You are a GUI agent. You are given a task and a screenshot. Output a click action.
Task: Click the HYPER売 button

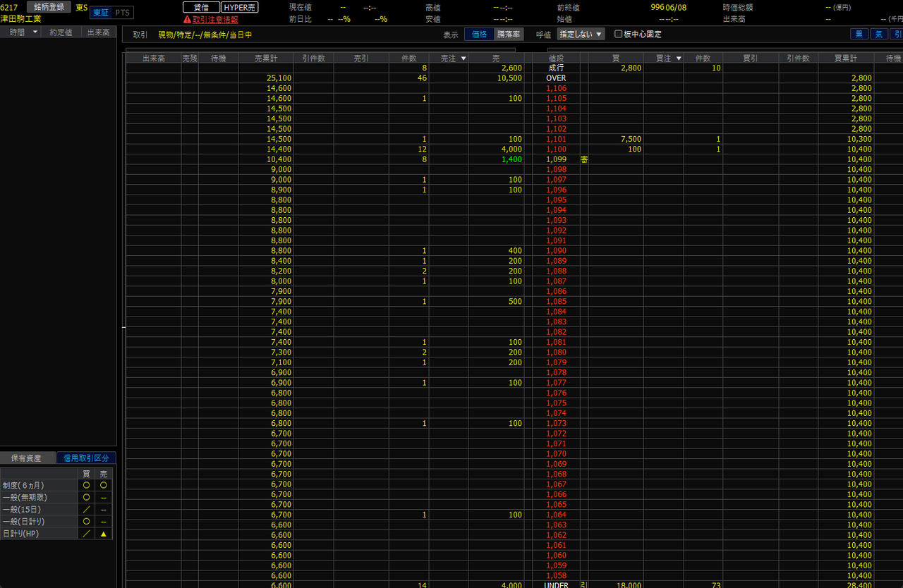(241, 7)
